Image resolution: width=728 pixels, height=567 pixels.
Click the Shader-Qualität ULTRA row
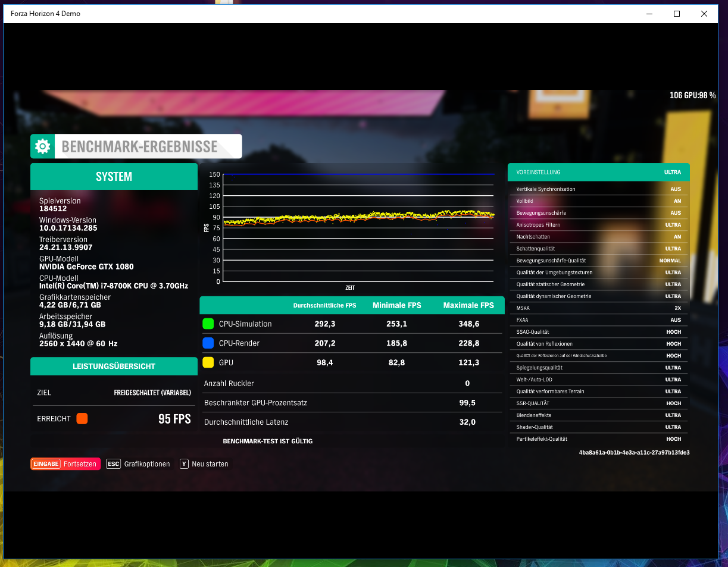tap(598, 427)
